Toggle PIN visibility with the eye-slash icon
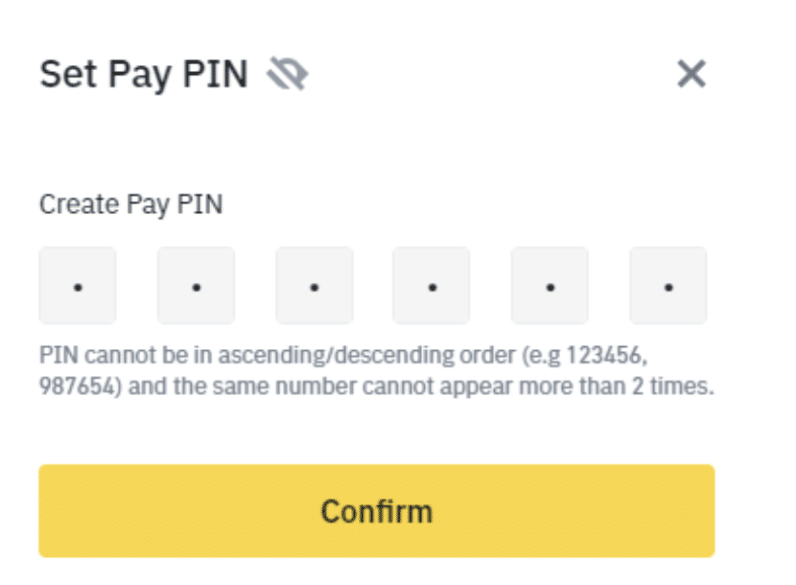This screenshot has height=585, width=796. (288, 74)
